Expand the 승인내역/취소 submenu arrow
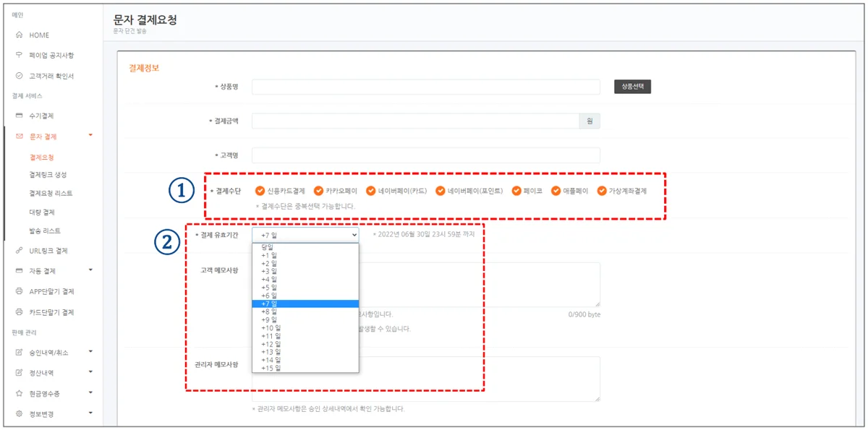Screen dimensions: 868x430 (90, 351)
